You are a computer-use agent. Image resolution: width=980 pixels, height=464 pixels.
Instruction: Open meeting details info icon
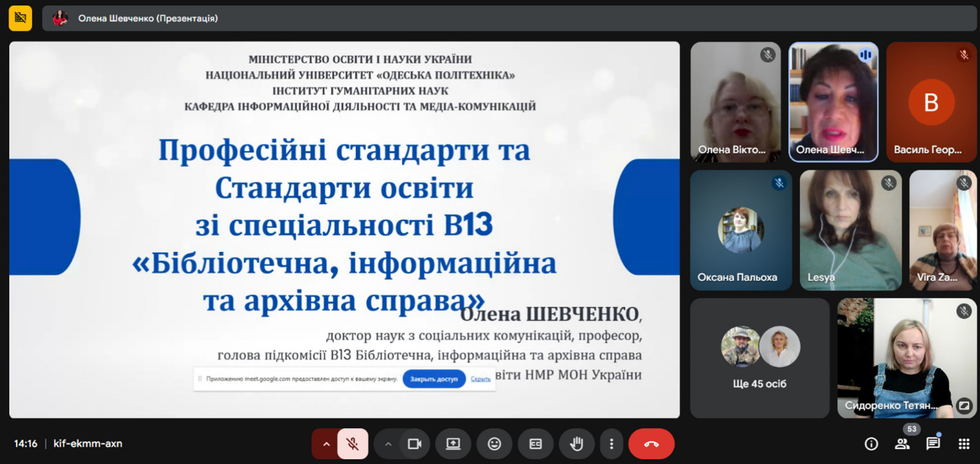[x=871, y=444]
